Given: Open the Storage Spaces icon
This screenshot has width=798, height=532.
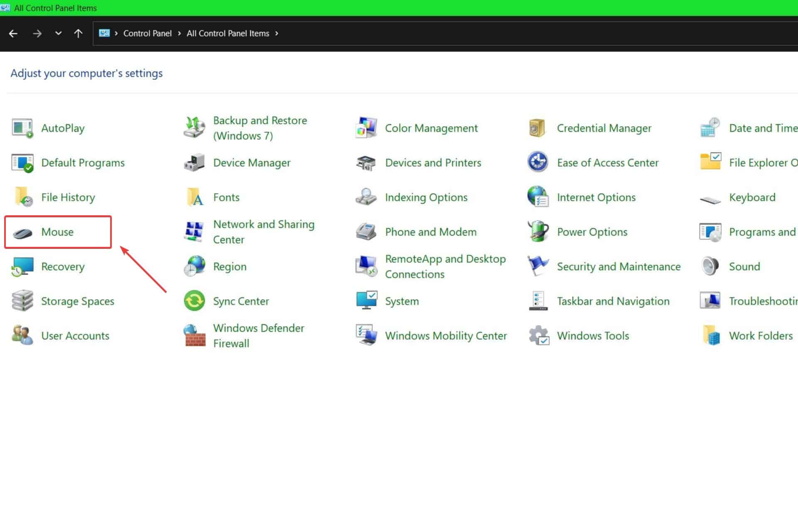Looking at the screenshot, I should pos(22,301).
